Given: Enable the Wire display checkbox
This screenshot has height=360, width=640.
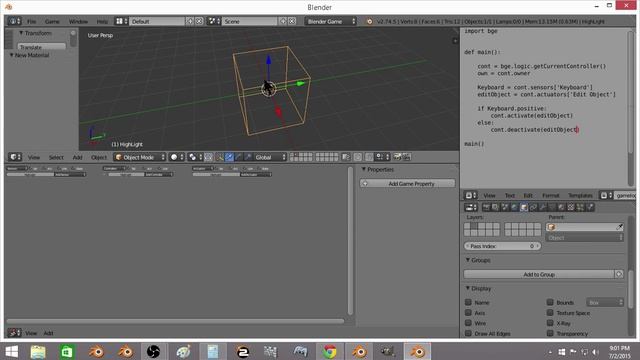Looking at the screenshot, I should tap(468, 323).
